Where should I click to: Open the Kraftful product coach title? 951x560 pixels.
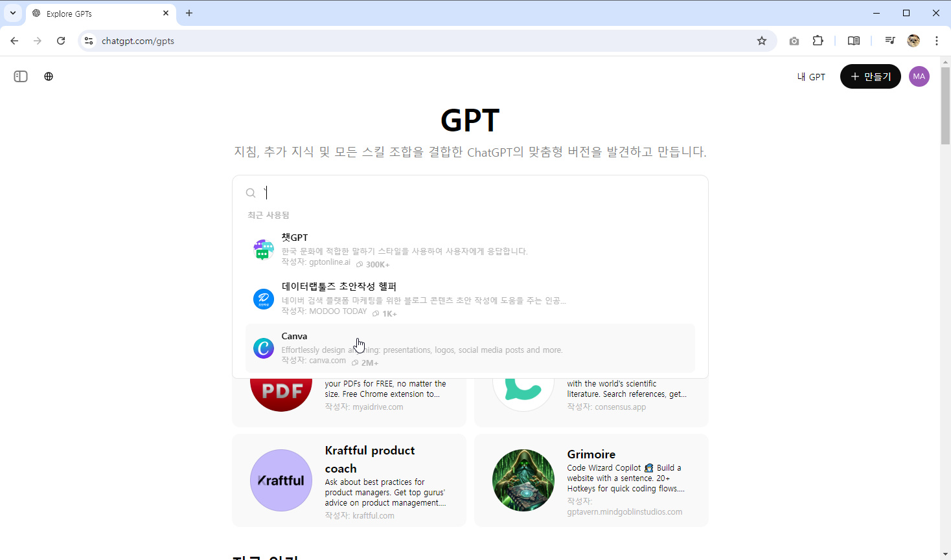370,459
